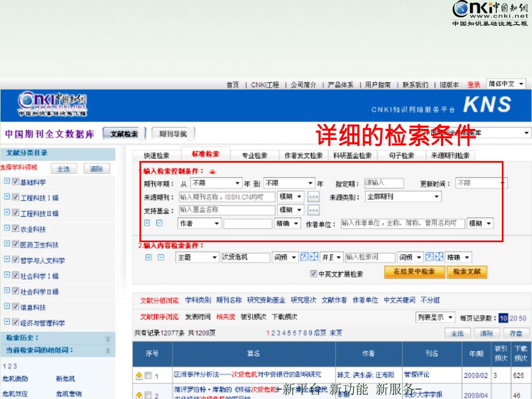The width and height of the screenshot is (532, 399).
Task: Uncheck the 哲学与人文科学 checkbox
Action: [15, 259]
